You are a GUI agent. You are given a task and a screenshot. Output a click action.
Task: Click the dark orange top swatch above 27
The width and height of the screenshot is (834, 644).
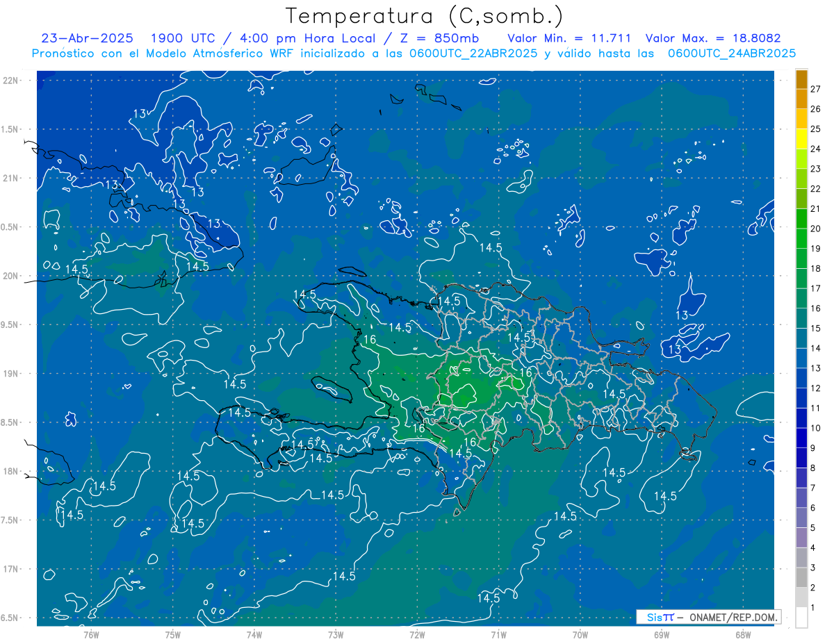coord(801,79)
